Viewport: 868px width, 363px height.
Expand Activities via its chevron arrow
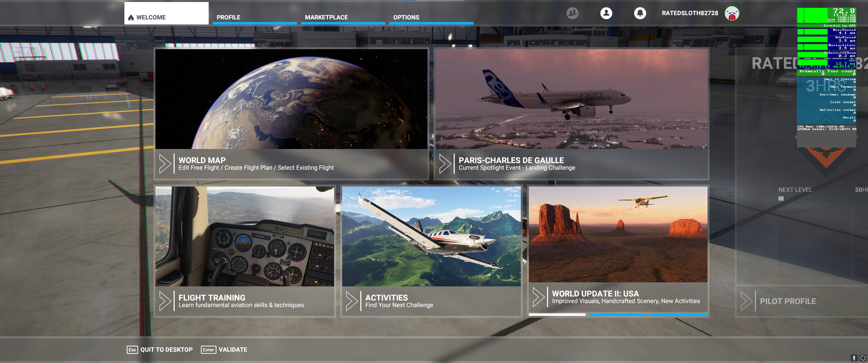point(351,301)
